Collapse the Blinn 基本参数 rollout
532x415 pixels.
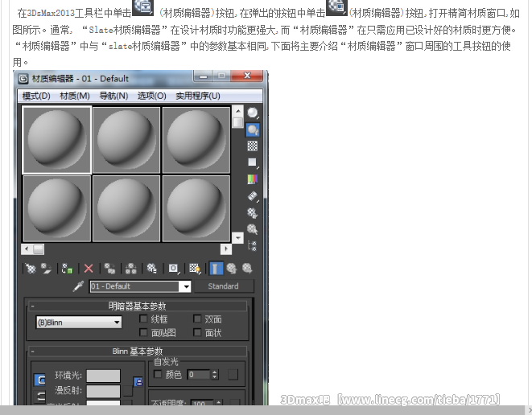pyautogui.click(x=138, y=351)
